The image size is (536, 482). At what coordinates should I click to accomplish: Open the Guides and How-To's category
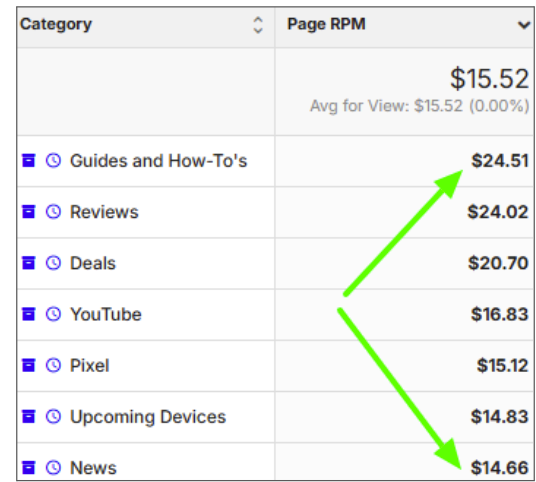click(x=158, y=161)
